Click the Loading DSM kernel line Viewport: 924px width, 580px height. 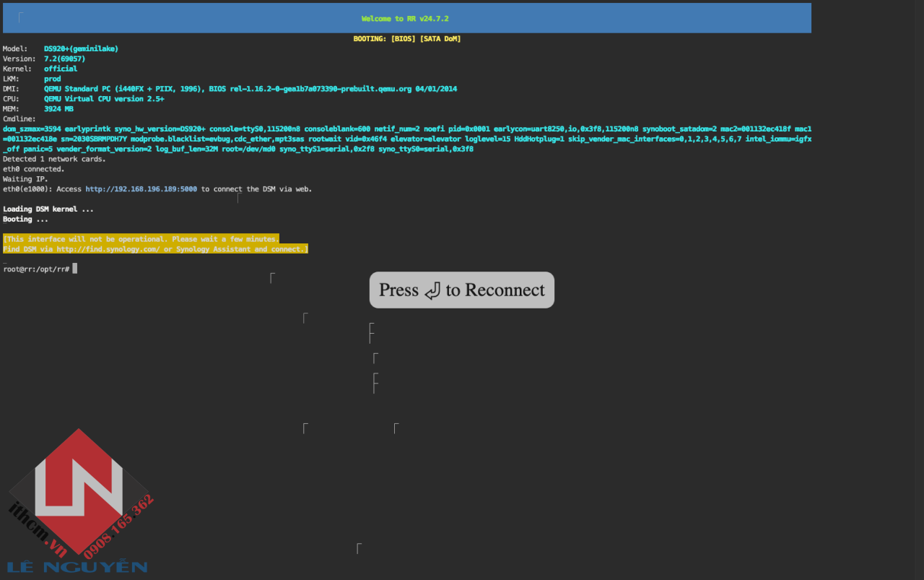click(x=48, y=209)
